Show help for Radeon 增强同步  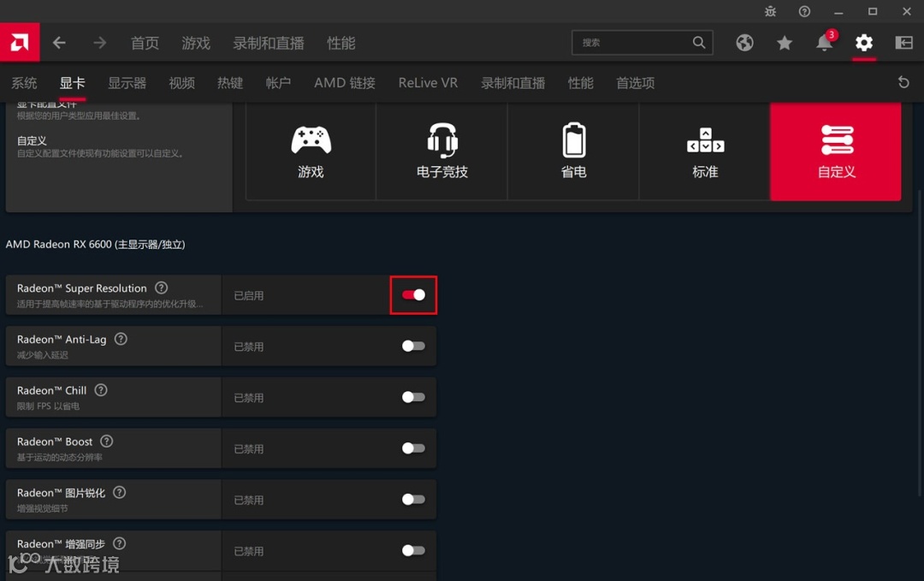point(119,543)
